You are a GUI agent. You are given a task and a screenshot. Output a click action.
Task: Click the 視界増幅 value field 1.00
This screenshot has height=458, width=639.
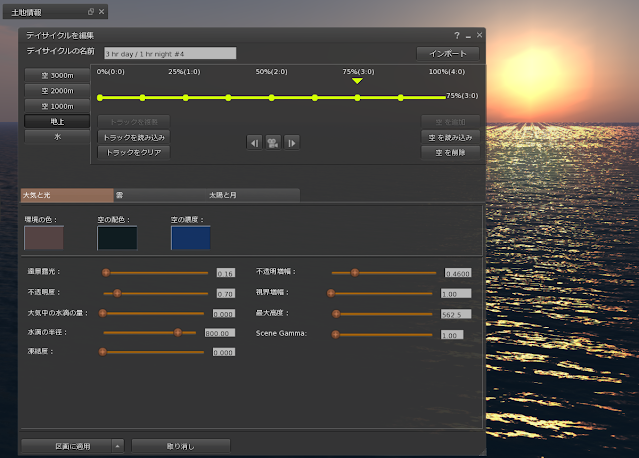[x=456, y=293]
